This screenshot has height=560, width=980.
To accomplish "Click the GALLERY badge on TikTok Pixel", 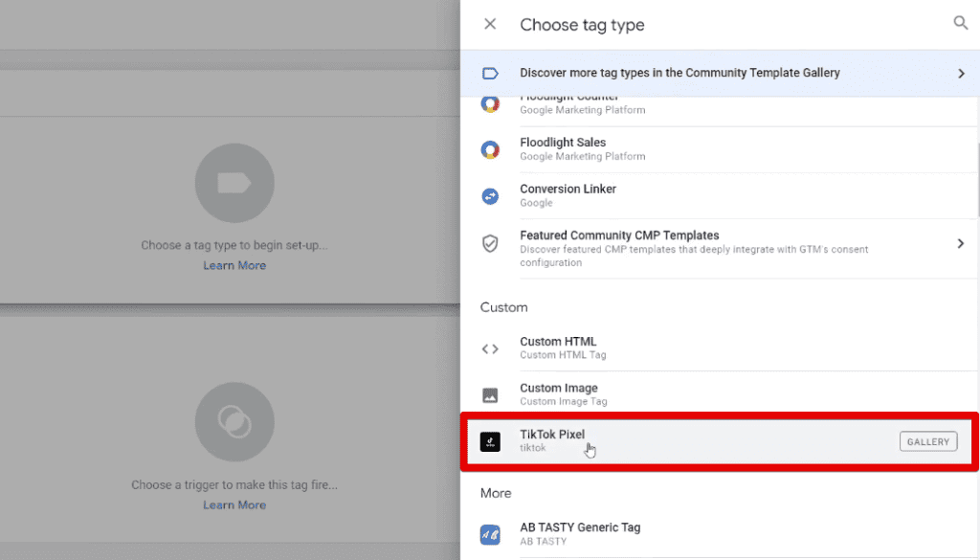I will 928,441.
